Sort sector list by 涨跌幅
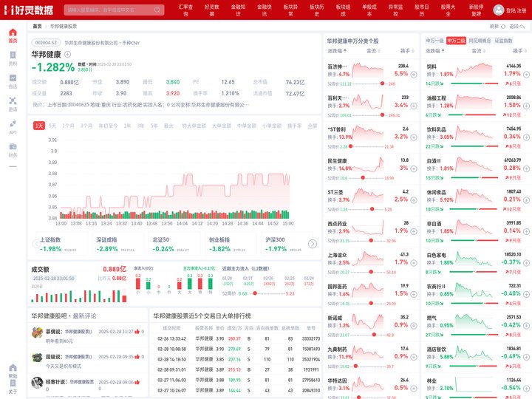 (x=435, y=51)
